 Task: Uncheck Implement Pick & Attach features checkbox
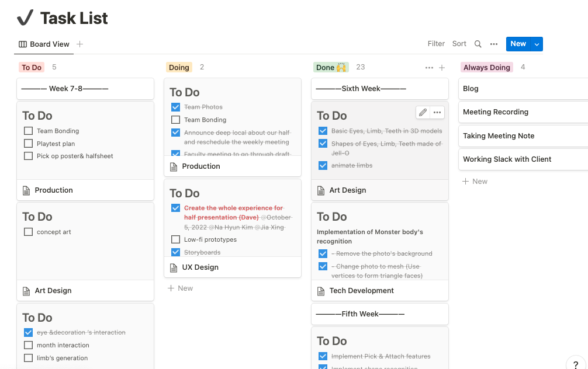[323, 356]
